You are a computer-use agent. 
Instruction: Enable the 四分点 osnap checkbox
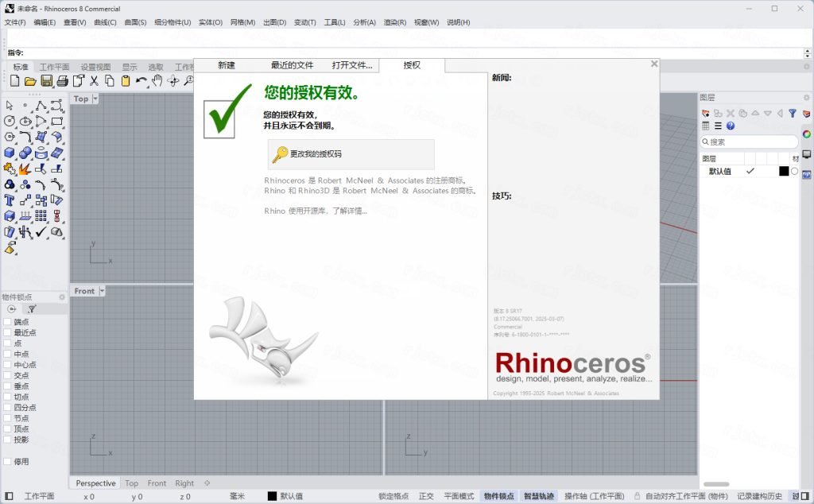coord(7,408)
